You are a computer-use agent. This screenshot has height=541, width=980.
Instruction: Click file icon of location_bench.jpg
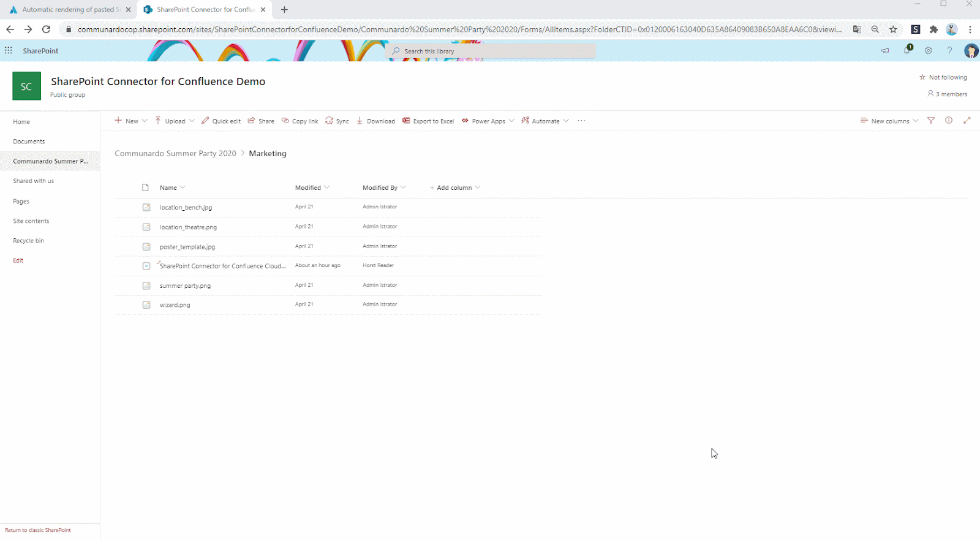pos(146,207)
